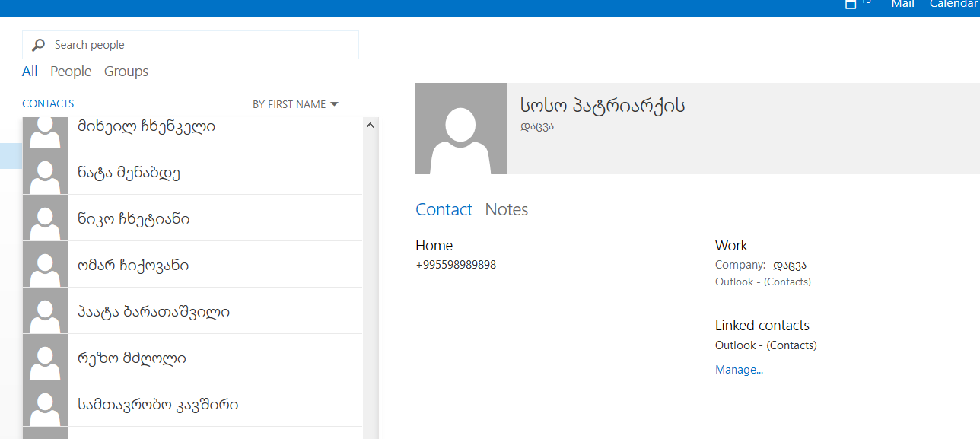The image size is (980, 439).
Task: Click the avatar of ნიკო ჩხეტიანი
Action: click(x=46, y=218)
